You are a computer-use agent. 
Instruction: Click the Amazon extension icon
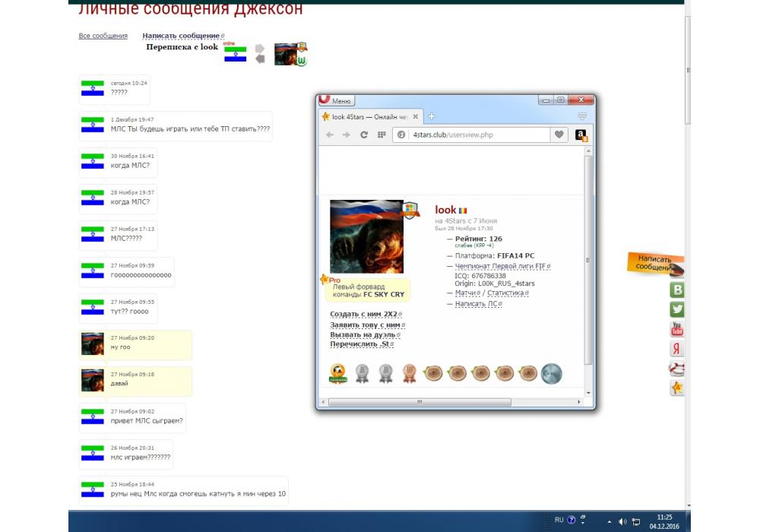581,135
